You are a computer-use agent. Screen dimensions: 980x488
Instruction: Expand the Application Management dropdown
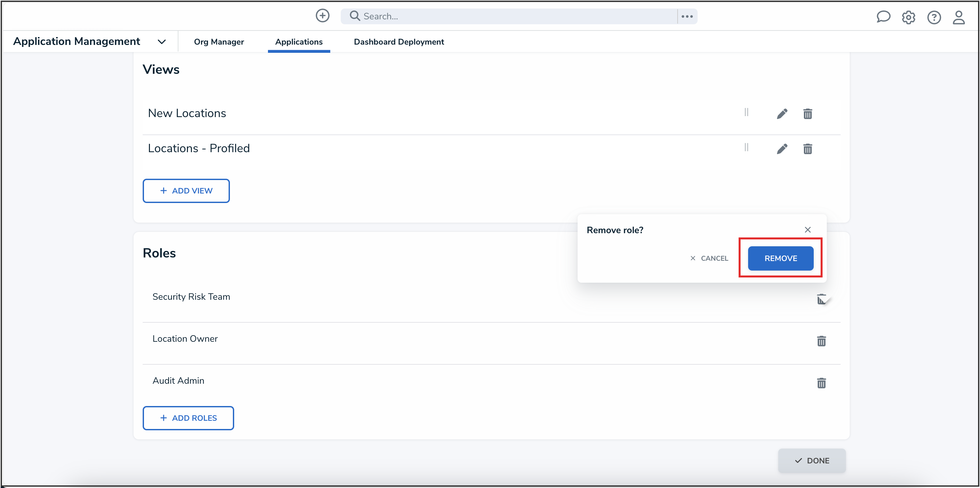click(162, 42)
